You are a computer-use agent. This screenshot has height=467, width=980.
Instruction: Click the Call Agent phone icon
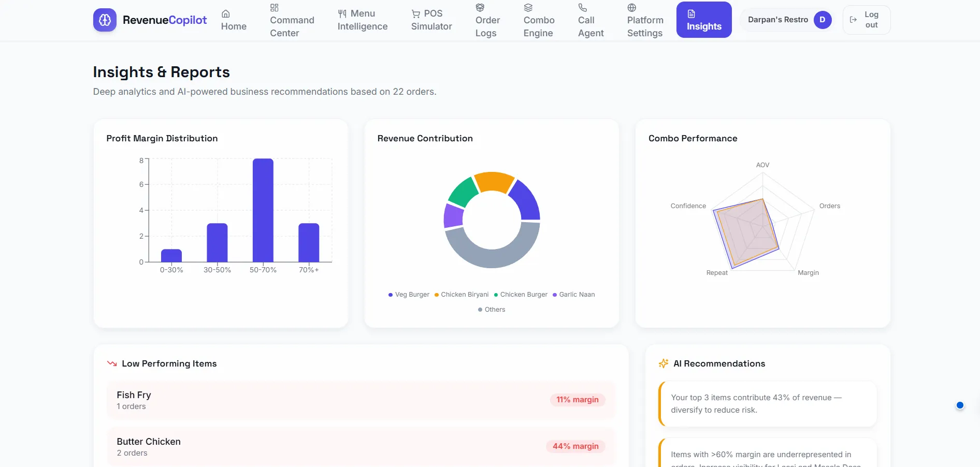pyautogui.click(x=583, y=7)
